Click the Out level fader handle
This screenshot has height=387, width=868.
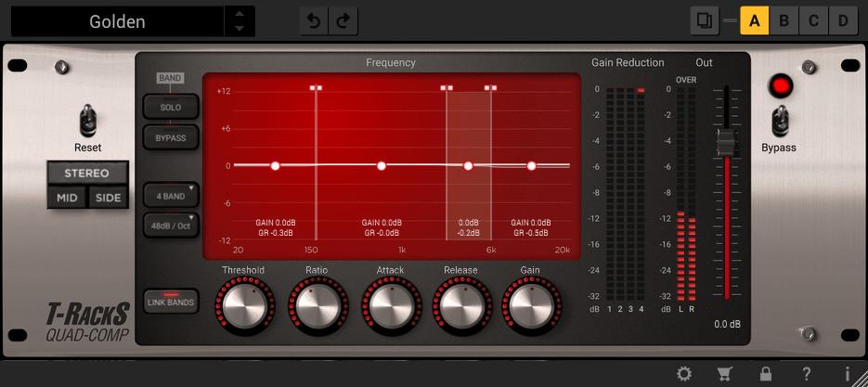726,143
